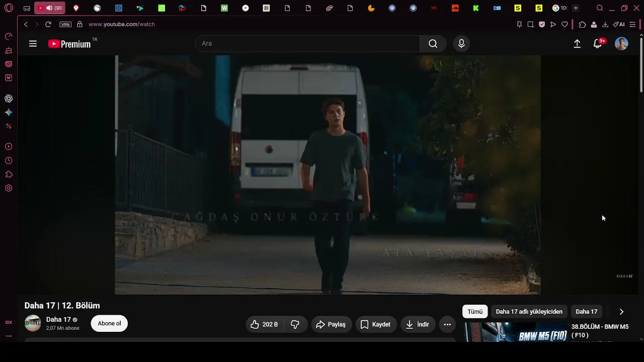644x362 pixels.
Task: Open Opera sidebar settings gear
Action: [x=9, y=188]
